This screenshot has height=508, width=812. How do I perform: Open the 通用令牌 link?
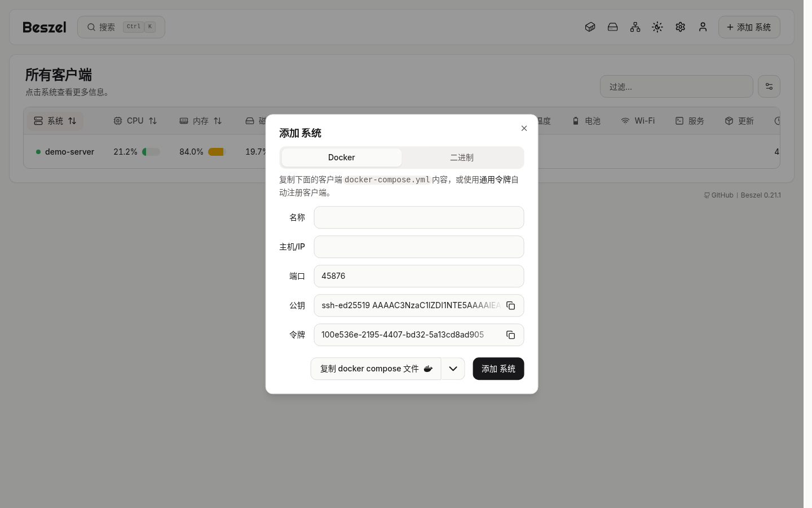point(495,179)
